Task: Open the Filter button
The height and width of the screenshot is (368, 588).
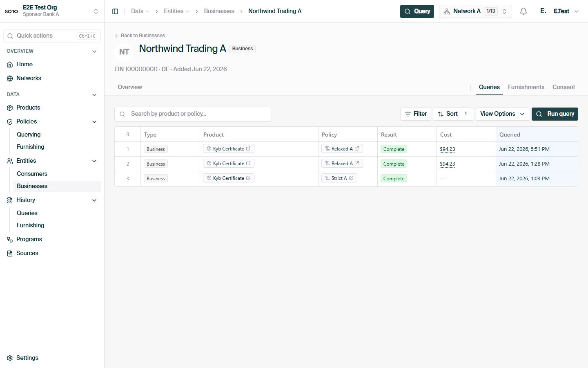Action: [416, 114]
